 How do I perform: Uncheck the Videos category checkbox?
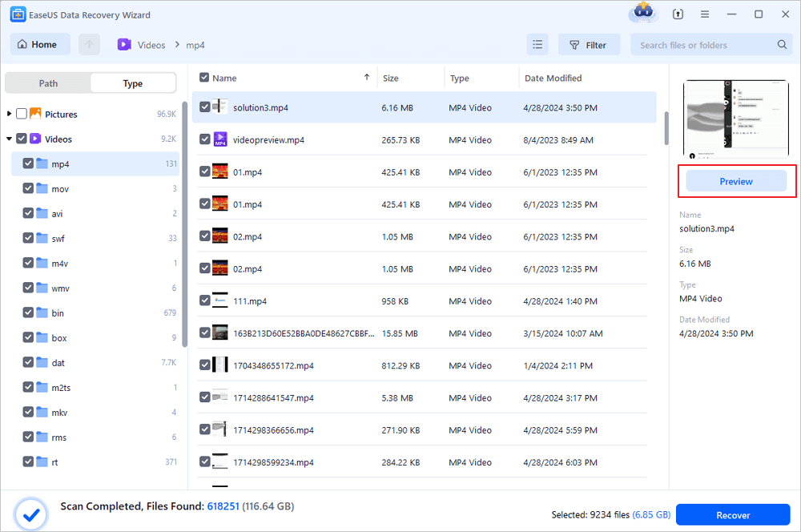coord(22,139)
